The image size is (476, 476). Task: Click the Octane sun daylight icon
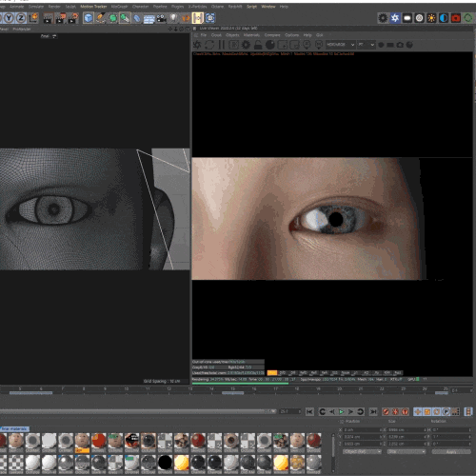431,18
